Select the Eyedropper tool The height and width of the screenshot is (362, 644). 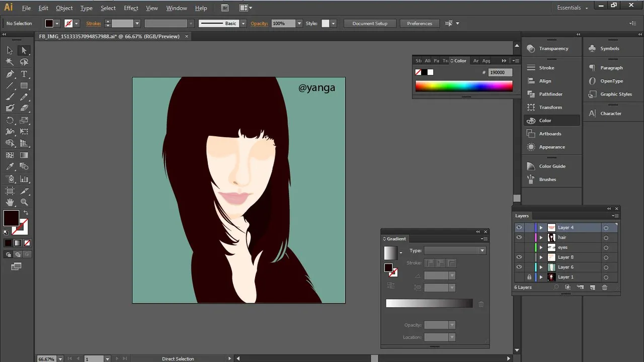click(10, 167)
